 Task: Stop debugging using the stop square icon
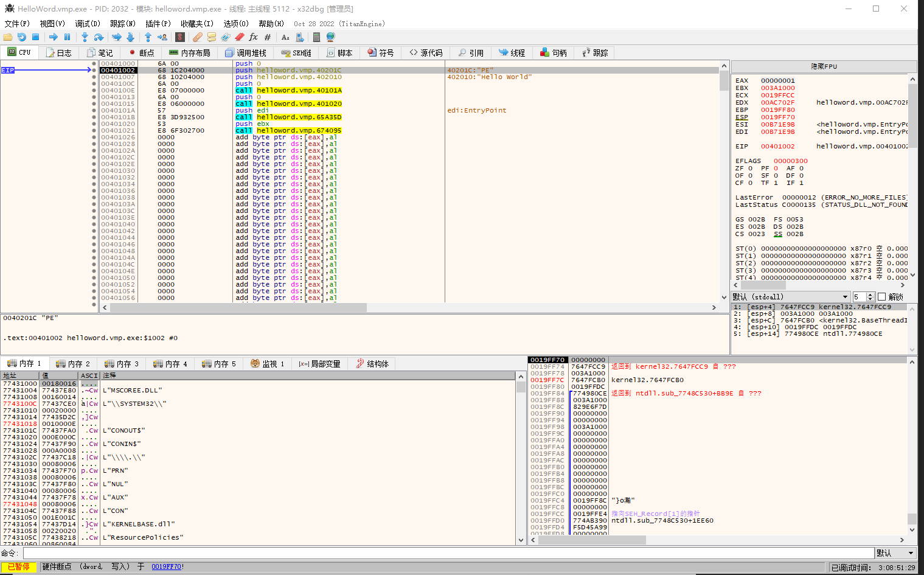click(x=35, y=37)
